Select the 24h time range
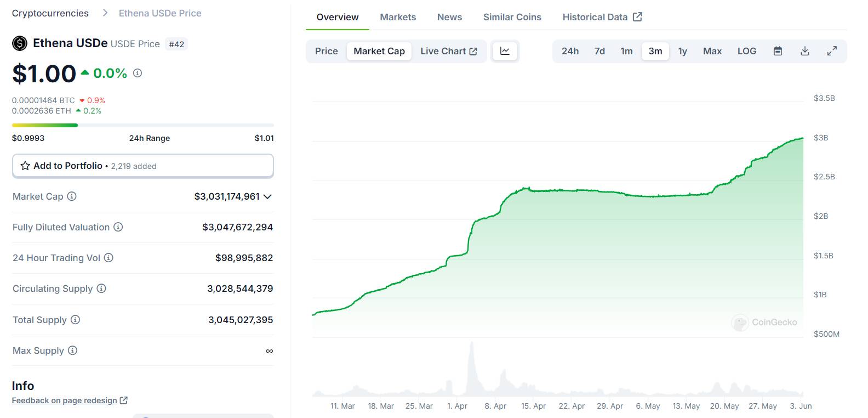 coord(570,51)
